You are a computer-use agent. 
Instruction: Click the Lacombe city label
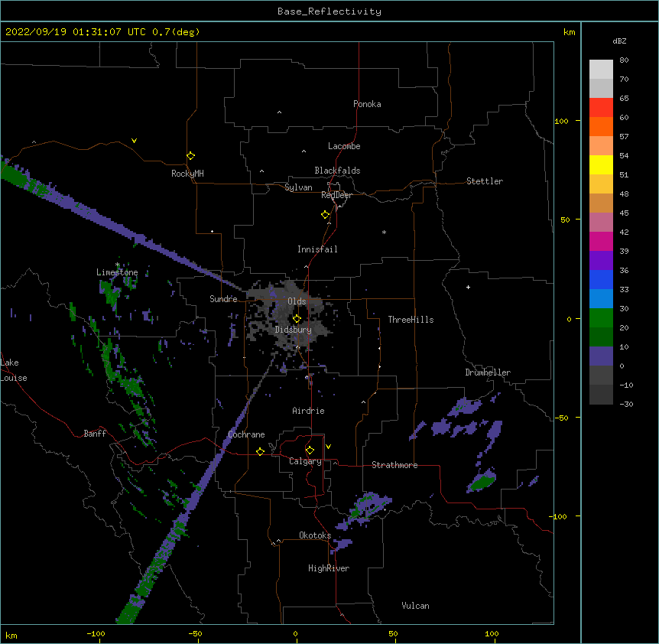pyautogui.click(x=344, y=146)
